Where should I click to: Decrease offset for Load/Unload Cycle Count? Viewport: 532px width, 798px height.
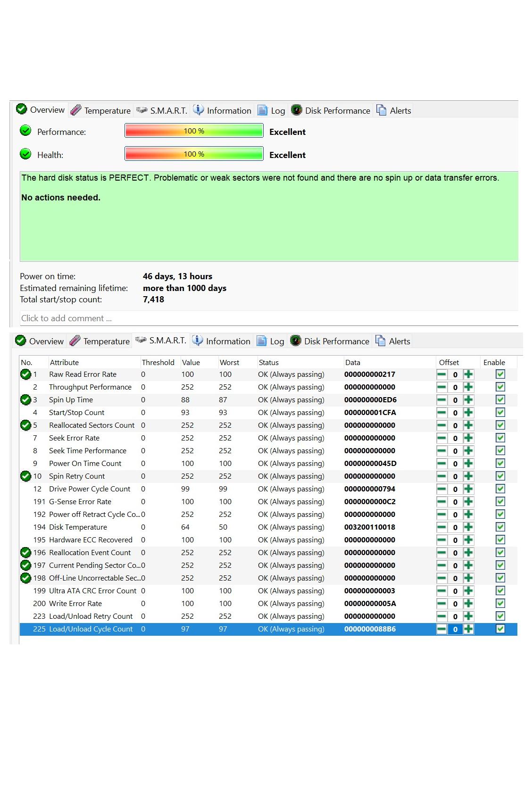[441, 629]
